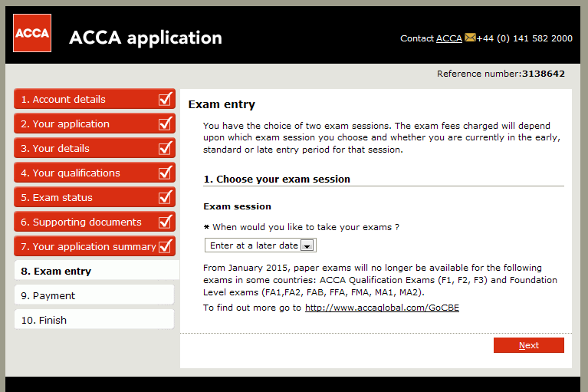Viewport: 588px width, 392px height.
Task: Open the ACCA contact link
Action: [449, 38]
